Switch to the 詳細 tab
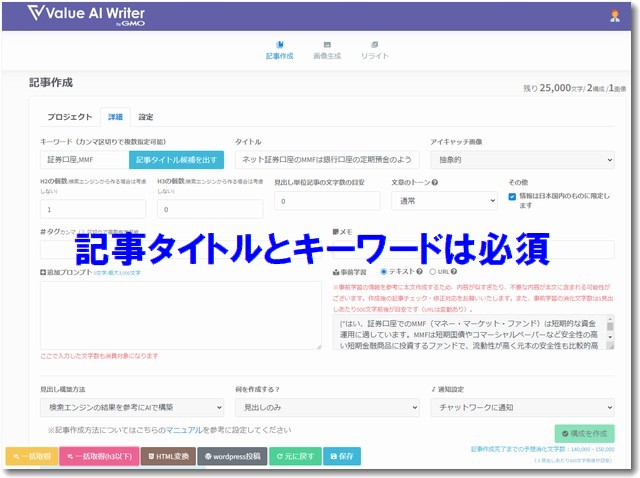The image size is (640, 478). pos(115,117)
